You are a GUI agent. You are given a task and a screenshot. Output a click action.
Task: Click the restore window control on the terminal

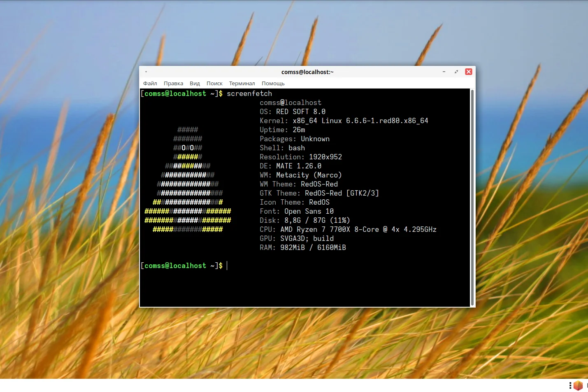pos(456,72)
